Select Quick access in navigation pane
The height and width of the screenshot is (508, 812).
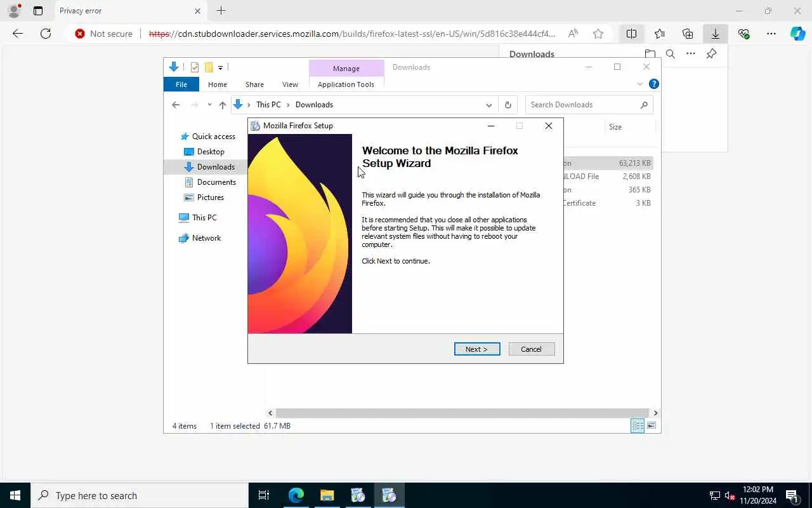214,137
